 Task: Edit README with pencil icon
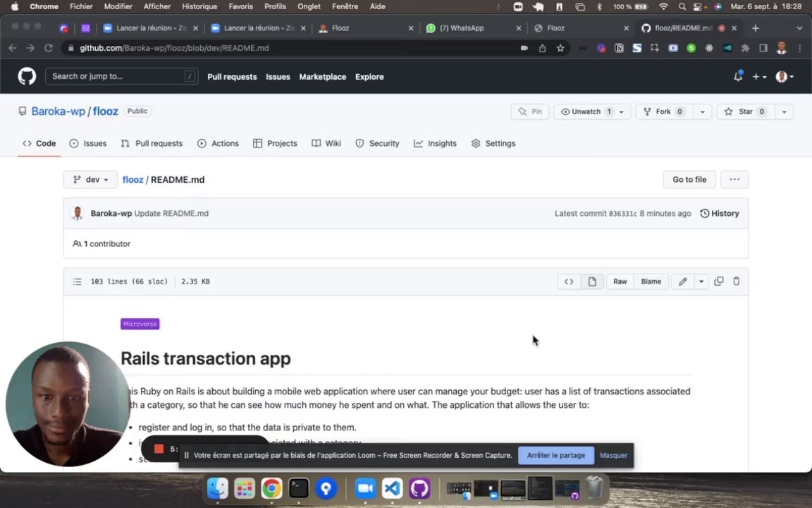pos(682,282)
